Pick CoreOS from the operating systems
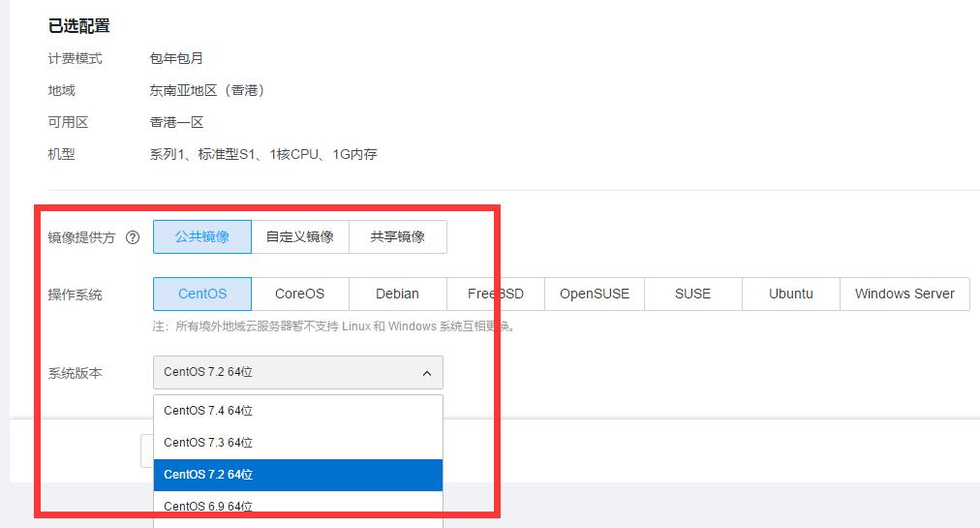 click(x=299, y=294)
